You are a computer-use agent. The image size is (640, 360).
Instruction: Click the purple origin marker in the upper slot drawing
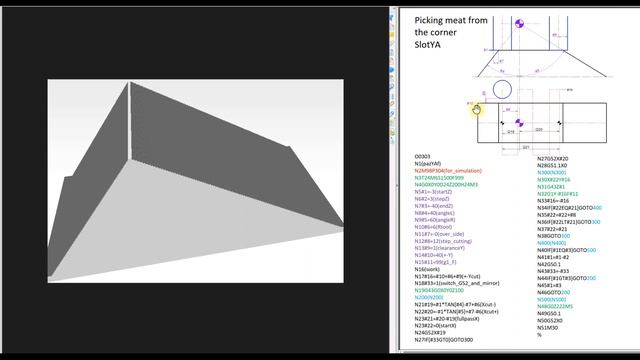coord(519,24)
